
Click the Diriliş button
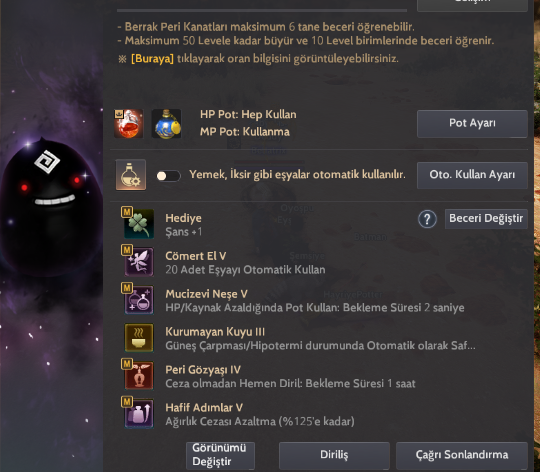(x=334, y=455)
